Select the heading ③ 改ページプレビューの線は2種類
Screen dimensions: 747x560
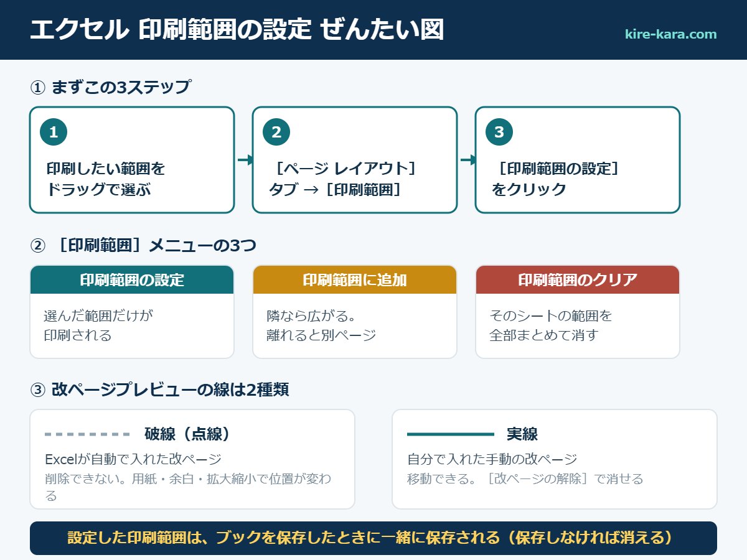click(159, 390)
